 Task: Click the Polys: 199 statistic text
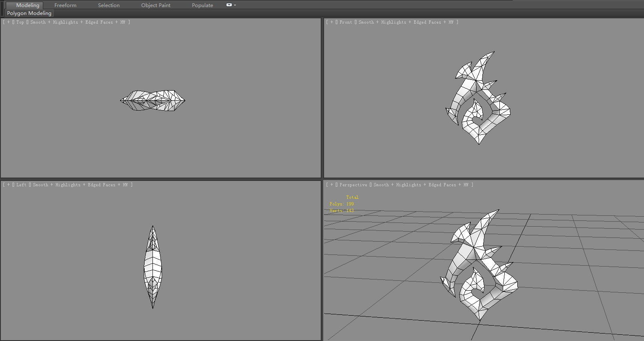[342, 204]
